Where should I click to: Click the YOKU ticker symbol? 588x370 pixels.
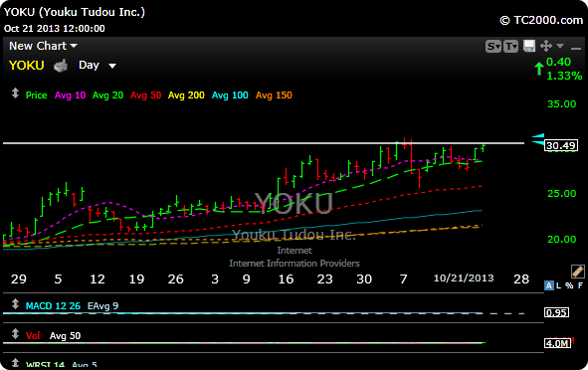point(26,66)
